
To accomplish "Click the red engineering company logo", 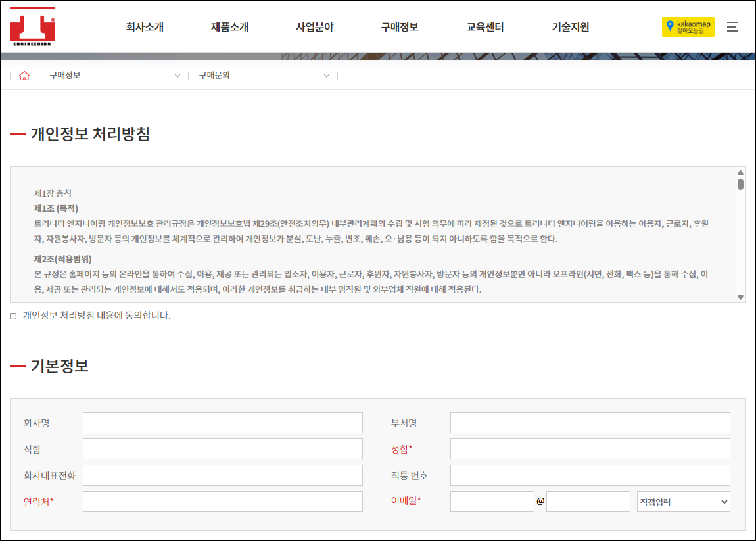I will point(32,26).
